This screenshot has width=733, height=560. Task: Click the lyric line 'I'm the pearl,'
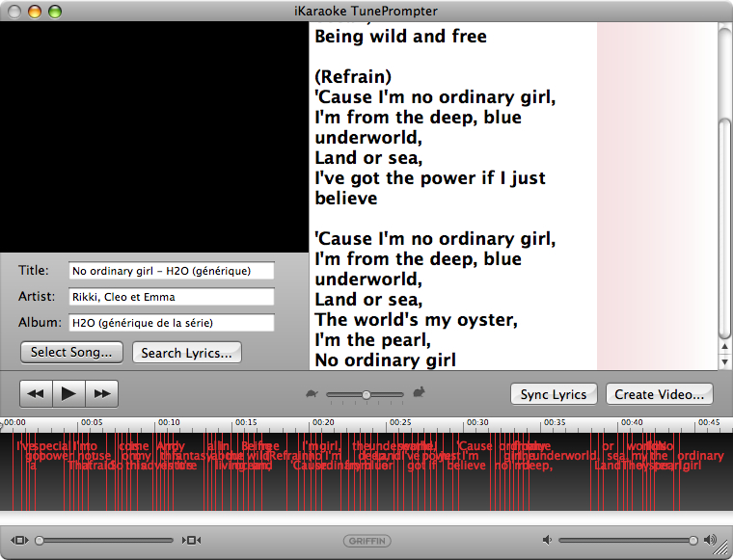pos(372,340)
